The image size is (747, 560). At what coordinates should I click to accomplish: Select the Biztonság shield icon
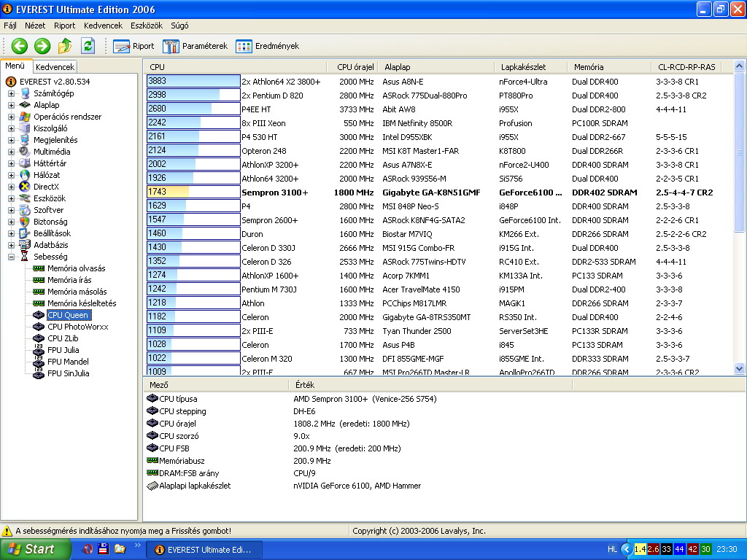coord(25,222)
